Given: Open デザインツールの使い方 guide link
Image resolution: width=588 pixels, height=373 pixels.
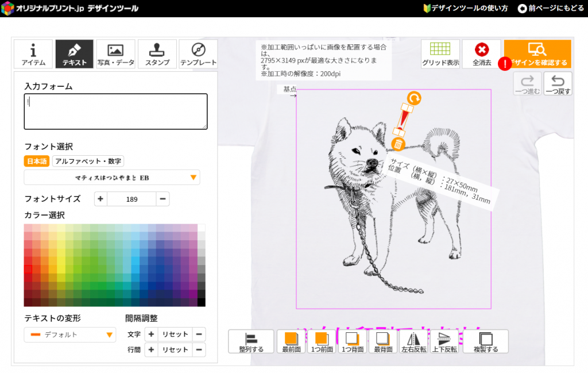Looking at the screenshot, I should coord(465,8).
